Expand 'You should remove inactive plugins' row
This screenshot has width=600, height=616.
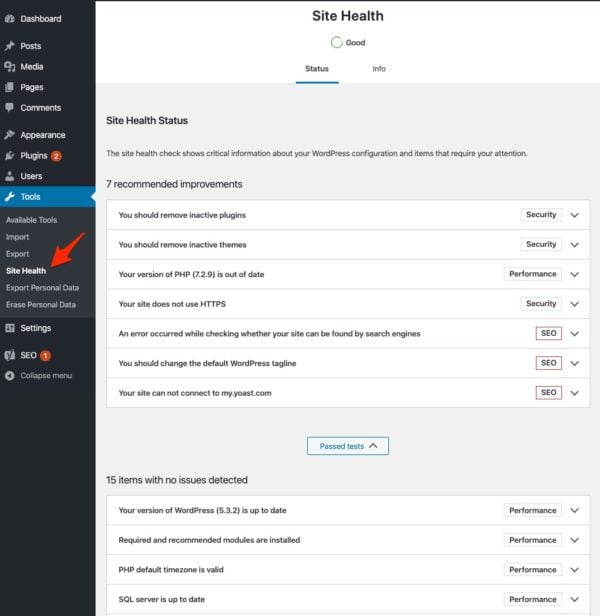point(574,215)
